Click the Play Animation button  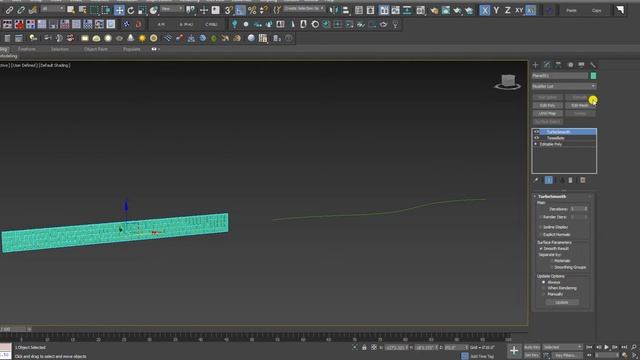click(606, 347)
